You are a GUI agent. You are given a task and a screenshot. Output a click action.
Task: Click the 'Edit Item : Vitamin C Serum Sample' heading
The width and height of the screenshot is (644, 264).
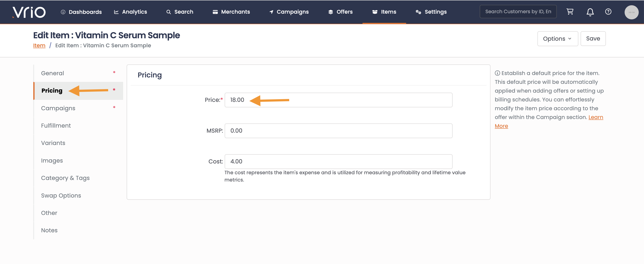[107, 35]
